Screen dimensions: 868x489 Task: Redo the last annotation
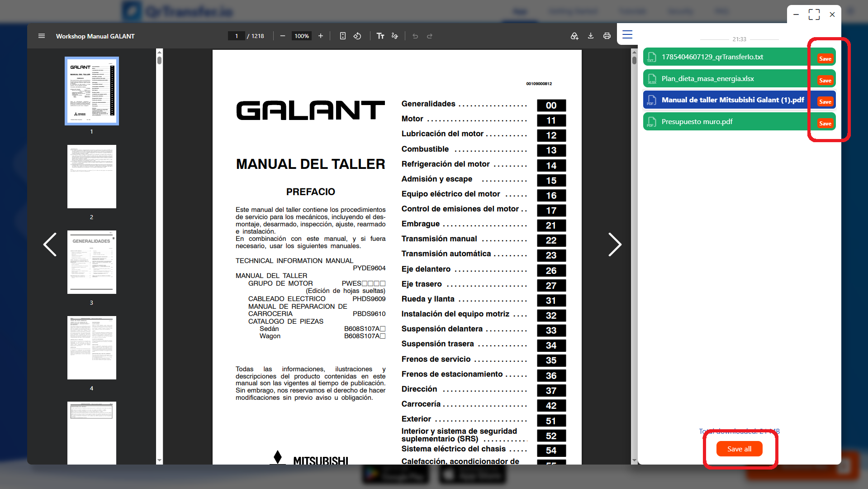pyautogui.click(x=430, y=36)
